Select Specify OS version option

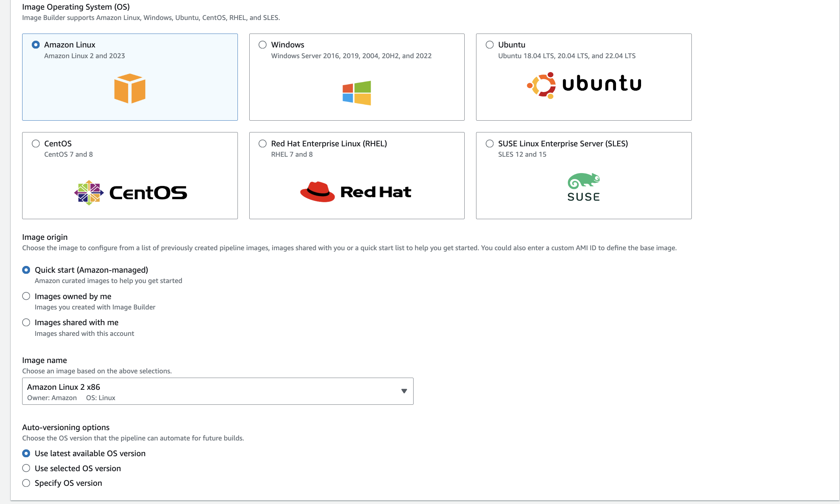pos(26,483)
